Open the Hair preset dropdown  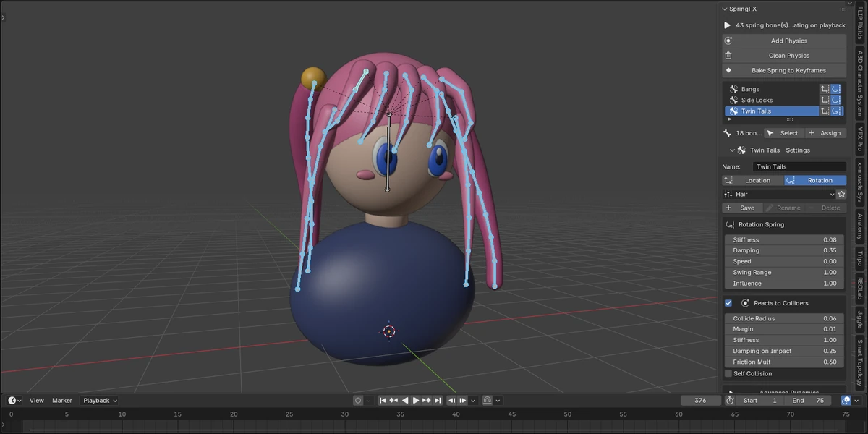[779, 195]
